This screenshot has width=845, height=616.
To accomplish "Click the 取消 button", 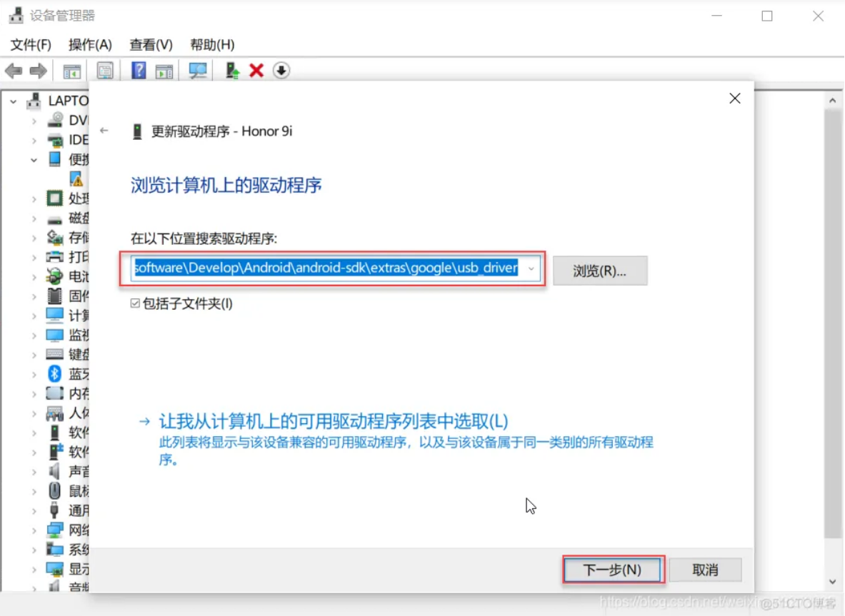I will pyautogui.click(x=705, y=570).
